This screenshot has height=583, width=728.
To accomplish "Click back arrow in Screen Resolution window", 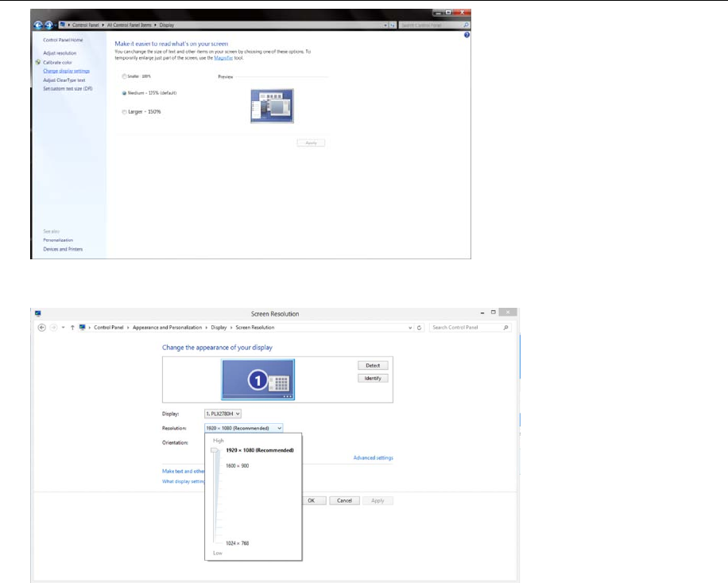I will [42, 328].
